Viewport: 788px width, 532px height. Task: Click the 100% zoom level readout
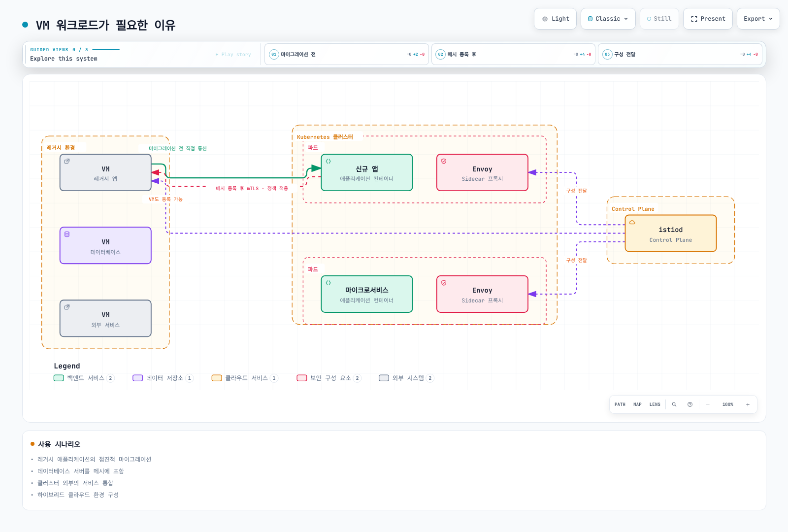pos(728,404)
